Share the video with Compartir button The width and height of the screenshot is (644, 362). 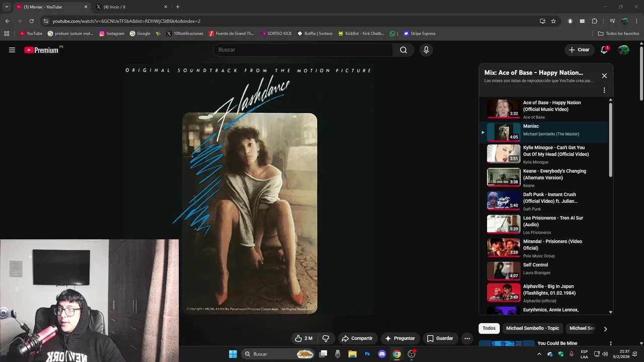357,338
